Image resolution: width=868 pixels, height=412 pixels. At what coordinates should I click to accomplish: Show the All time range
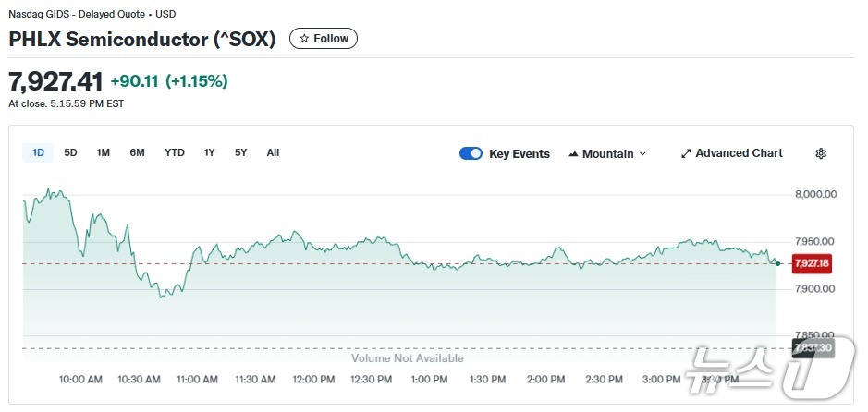click(x=273, y=152)
